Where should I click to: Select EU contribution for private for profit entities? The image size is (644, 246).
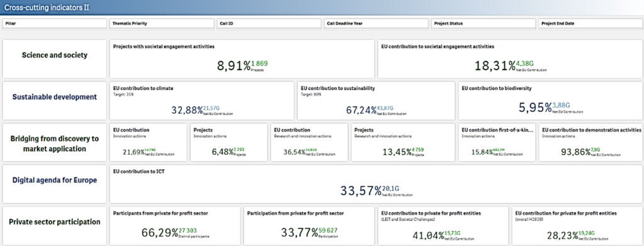566,213
